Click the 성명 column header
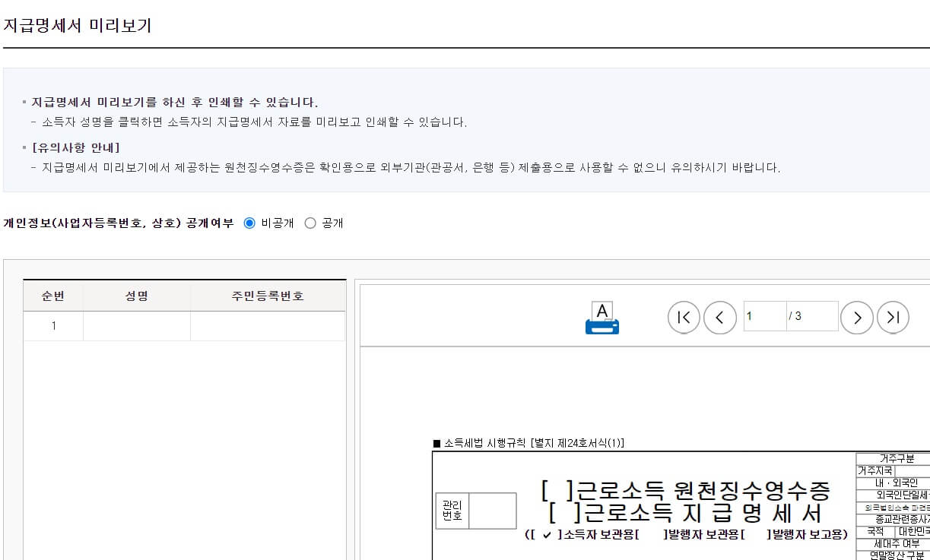Screen dimensions: 930x560 (x=135, y=296)
